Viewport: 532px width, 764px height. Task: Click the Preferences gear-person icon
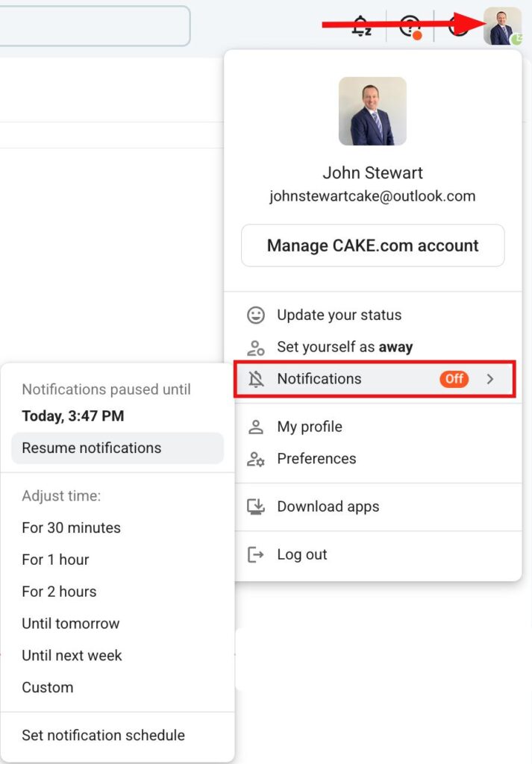256,459
